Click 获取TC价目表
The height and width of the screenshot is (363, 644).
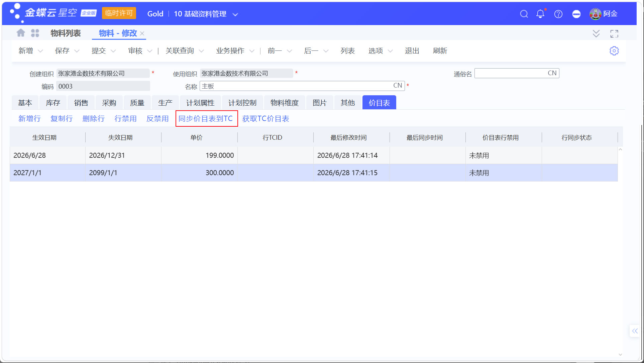[x=266, y=119]
